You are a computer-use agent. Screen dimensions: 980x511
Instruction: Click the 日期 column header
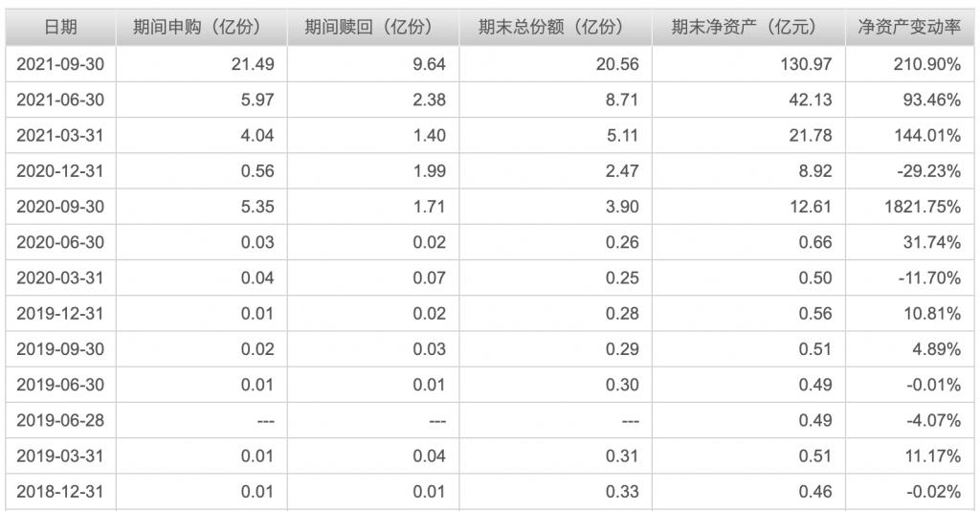[61, 27]
